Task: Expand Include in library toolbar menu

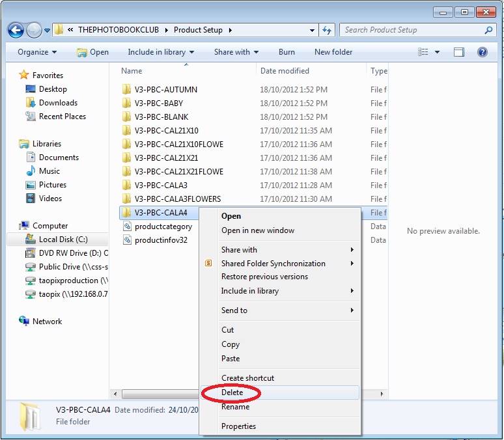Action: pos(161,52)
